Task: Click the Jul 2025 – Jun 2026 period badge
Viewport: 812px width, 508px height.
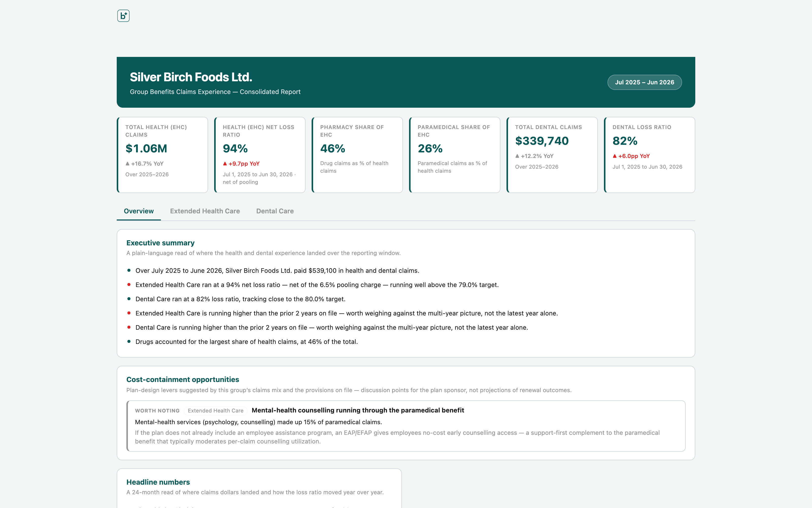Action: 644,82
